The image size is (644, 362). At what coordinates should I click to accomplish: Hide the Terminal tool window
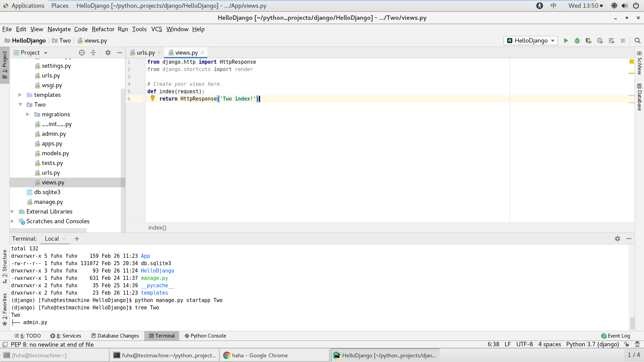coord(629,239)
